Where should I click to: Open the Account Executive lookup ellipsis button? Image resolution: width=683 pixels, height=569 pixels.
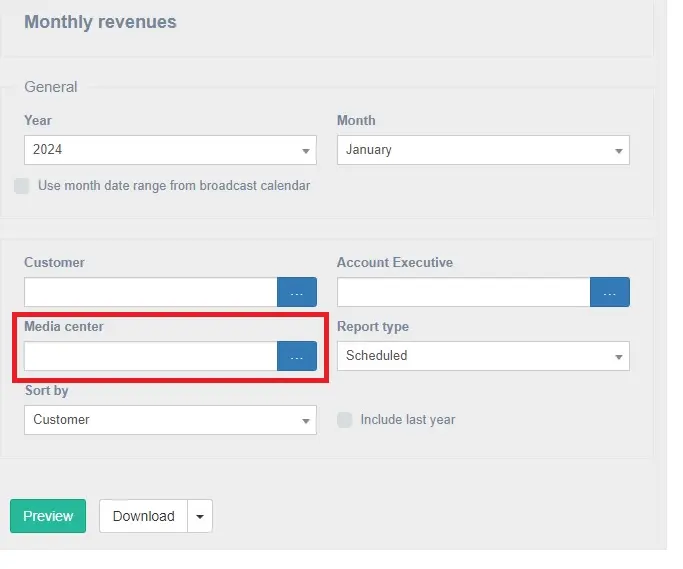tap(609, 292)
